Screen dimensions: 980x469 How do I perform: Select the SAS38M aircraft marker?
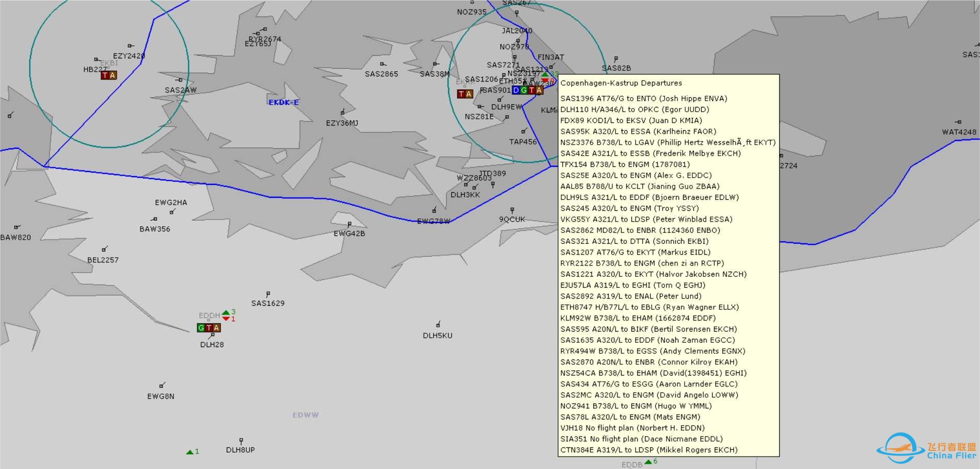coord(435,64)
